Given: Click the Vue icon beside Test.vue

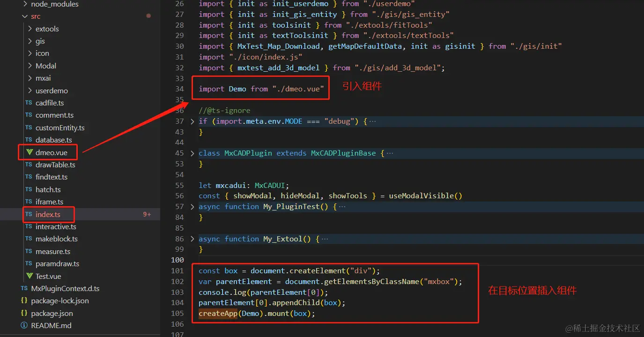Looking at the screenshot, I should tap(29, 277).
